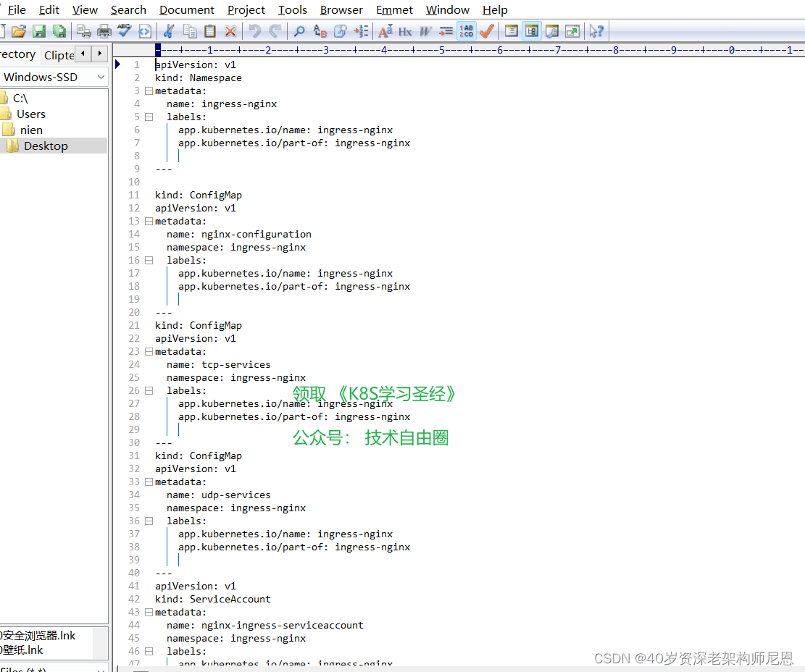The width and height of the screenshot is (805, 672).
Task: Collapse the metadata fold at line 3
Action: pyautogui.click(x=149, y=91)
